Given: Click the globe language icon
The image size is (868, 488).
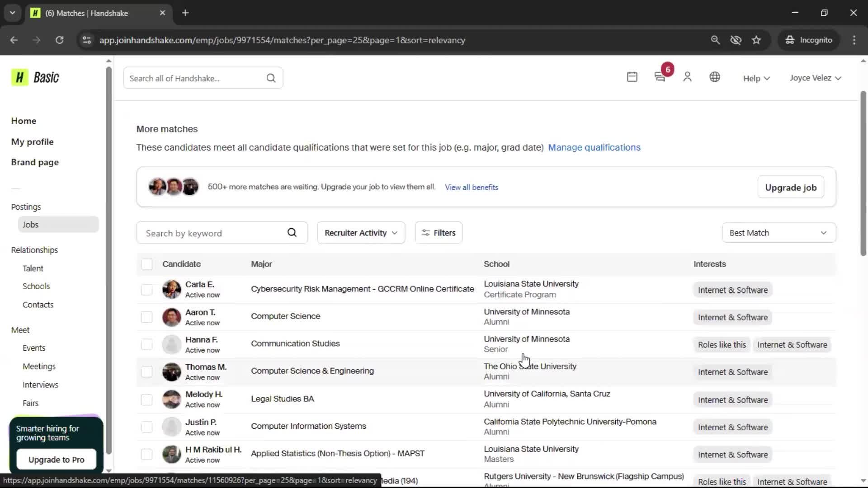Looking at the screenshot, I should 715,77.
